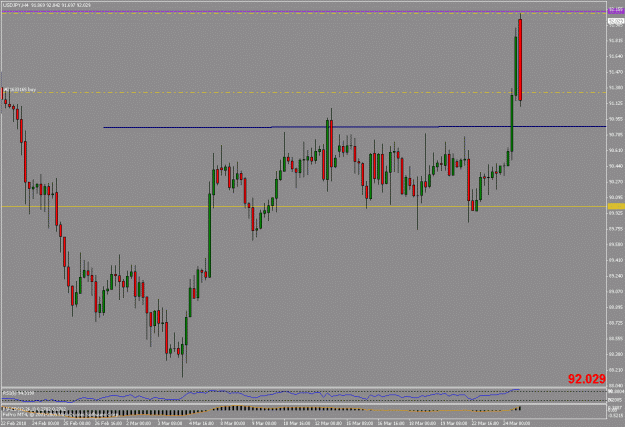
Task: Click the yellow price tag on price axis
Action: pos(616,206)
